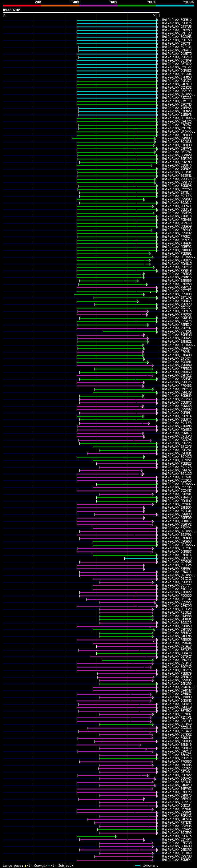197x868 pixels.
Task: Select the UniRef100_B9NE02 label
Action: click(176, 470)
